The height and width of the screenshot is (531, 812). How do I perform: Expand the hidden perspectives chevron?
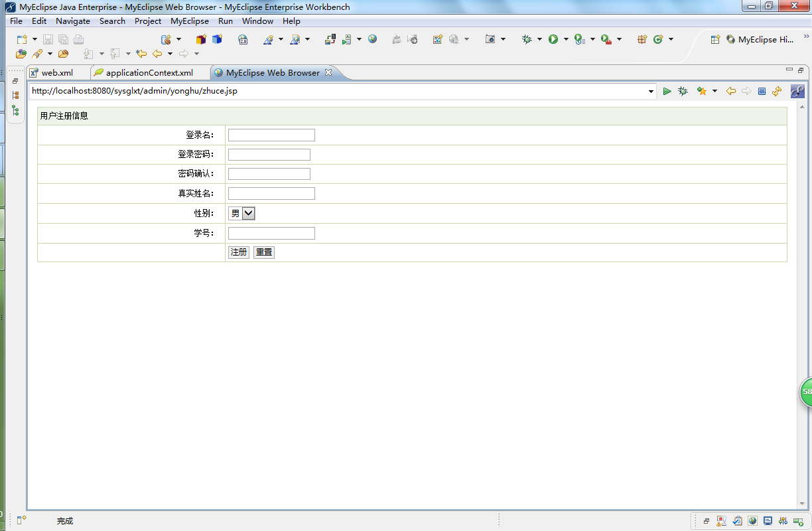(807, 37)
